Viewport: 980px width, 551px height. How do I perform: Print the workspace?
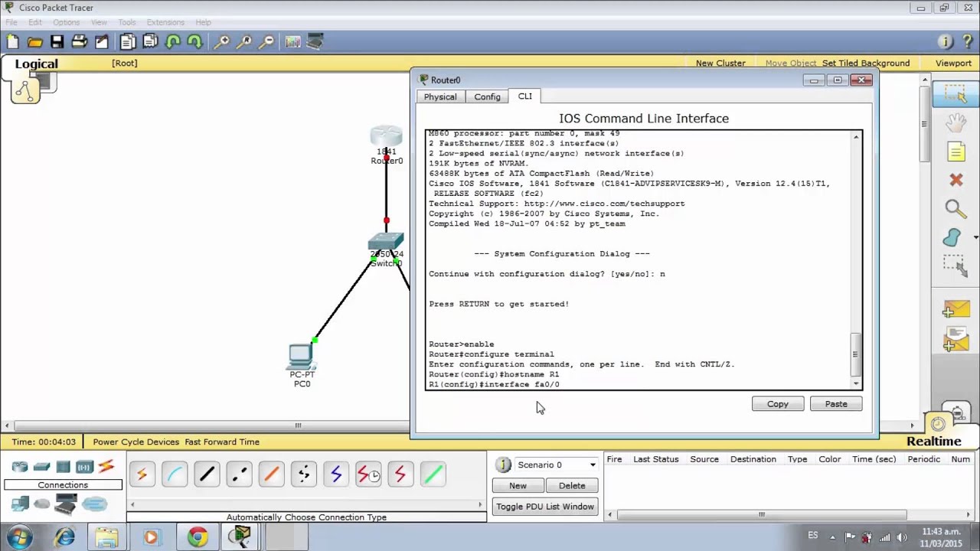[79, 42]
